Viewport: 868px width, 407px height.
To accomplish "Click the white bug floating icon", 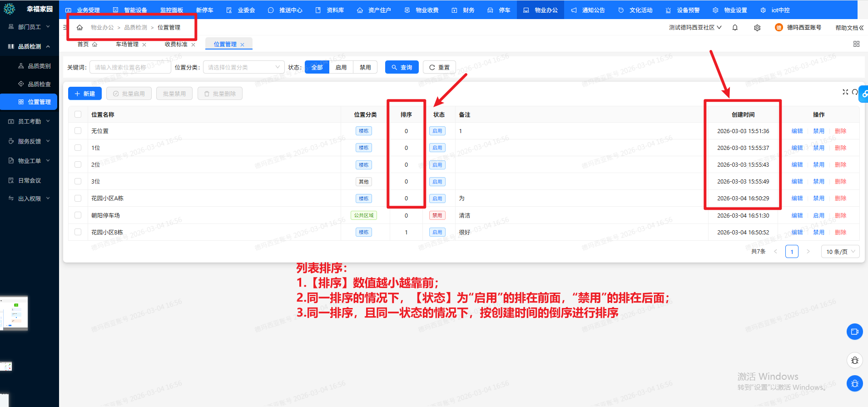I will 854,361.
